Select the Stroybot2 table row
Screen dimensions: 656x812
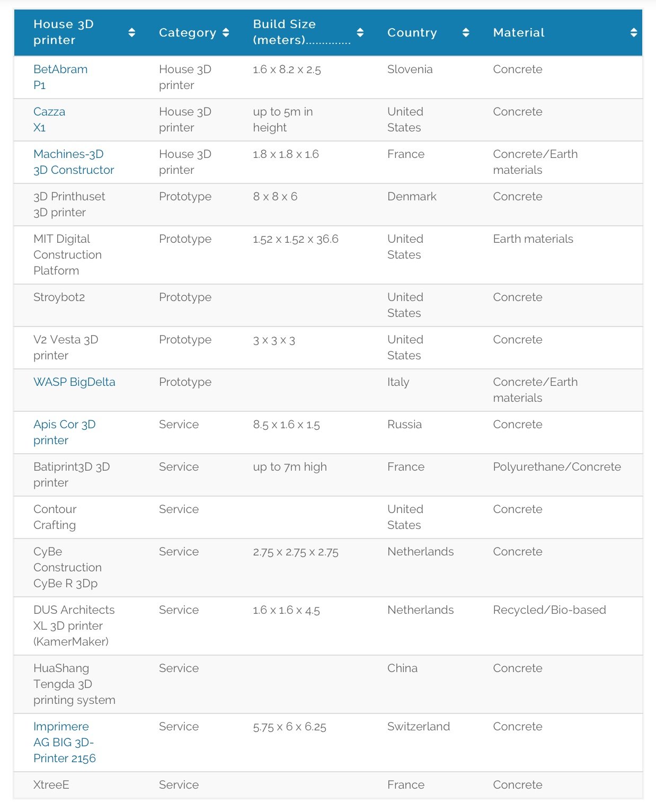pos(328,305)
